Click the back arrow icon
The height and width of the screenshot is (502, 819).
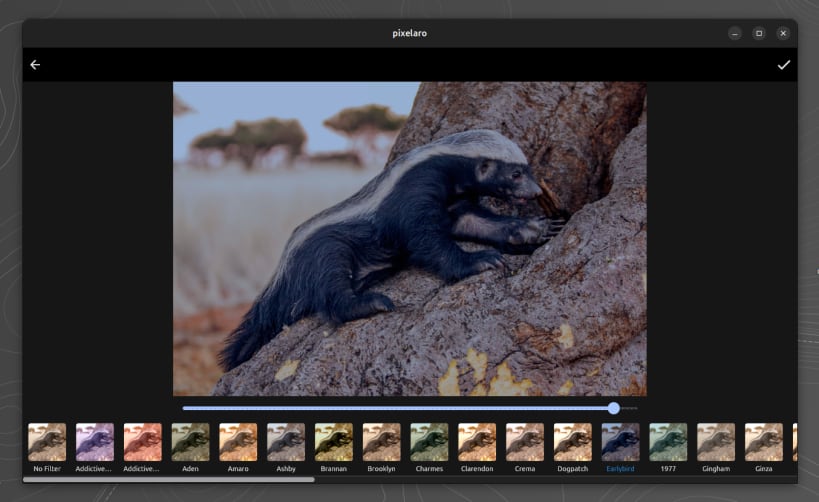click(x=35, y=65)
